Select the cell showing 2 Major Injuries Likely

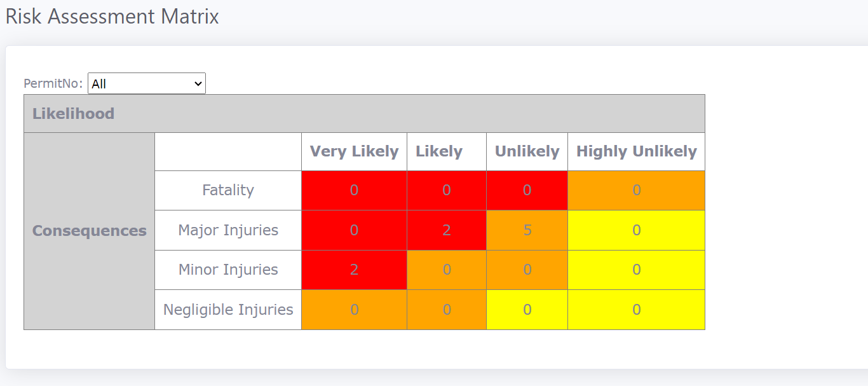[x=447, y=230]
